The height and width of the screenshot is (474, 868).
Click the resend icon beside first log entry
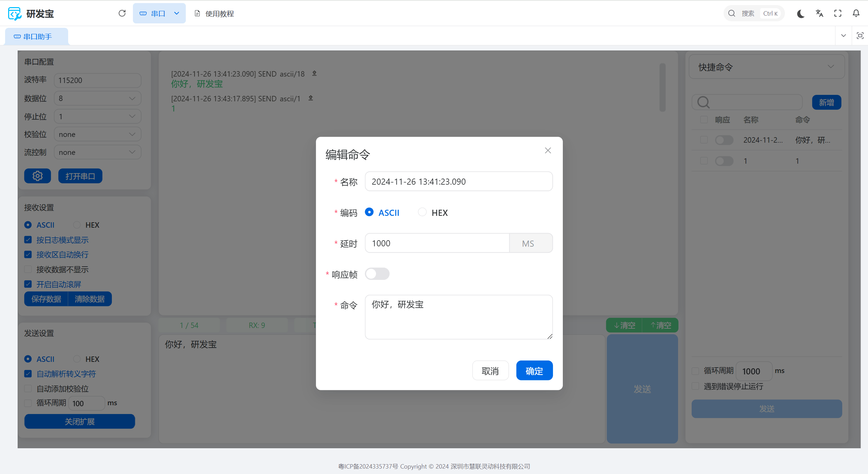[314, 73]
